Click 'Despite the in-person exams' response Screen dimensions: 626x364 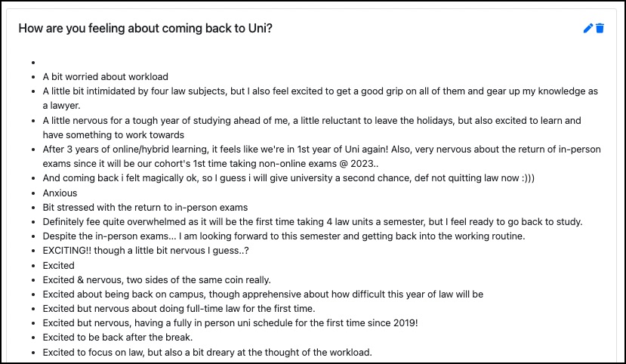(x=284, y=236)
